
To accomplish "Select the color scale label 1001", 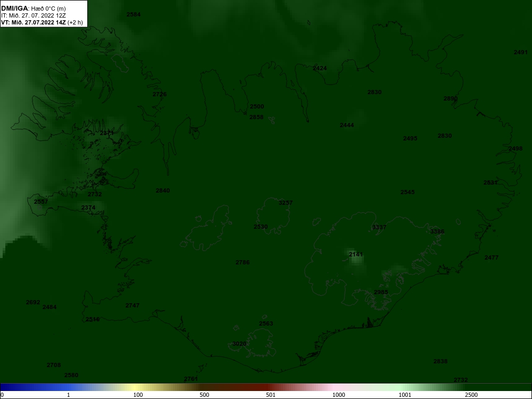I will pyautogui.click(x=405, y=395).
